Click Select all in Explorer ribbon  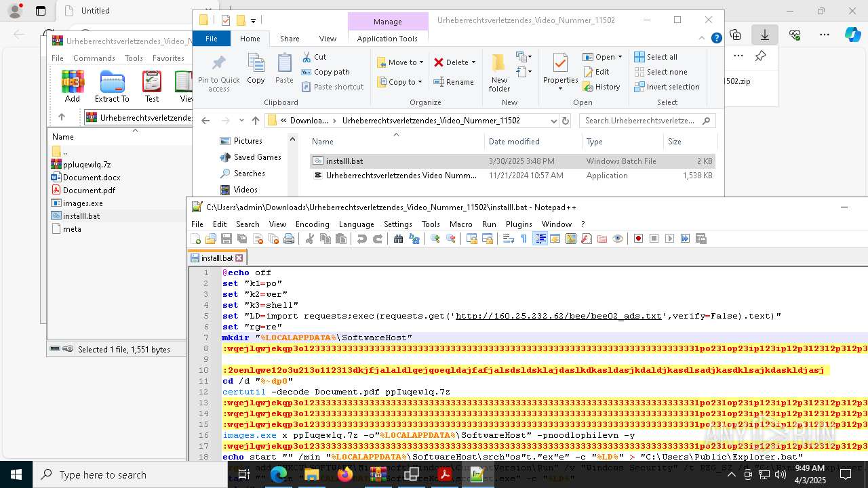click(x=656, y=57)
